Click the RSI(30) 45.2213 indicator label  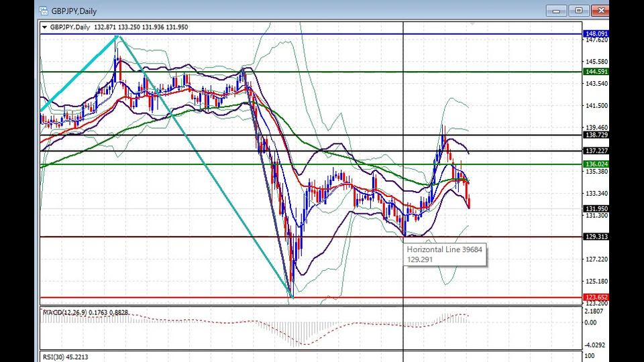[x=65, y=357]
